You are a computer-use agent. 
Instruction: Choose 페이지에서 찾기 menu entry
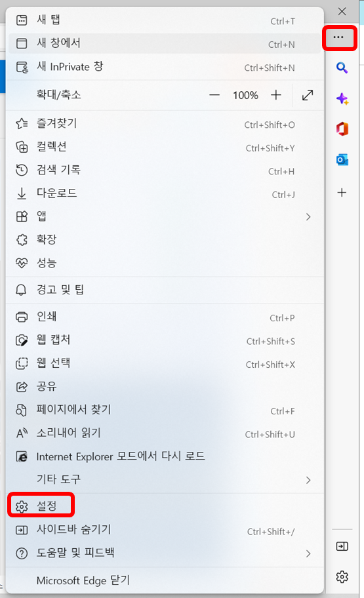(165, 410)
